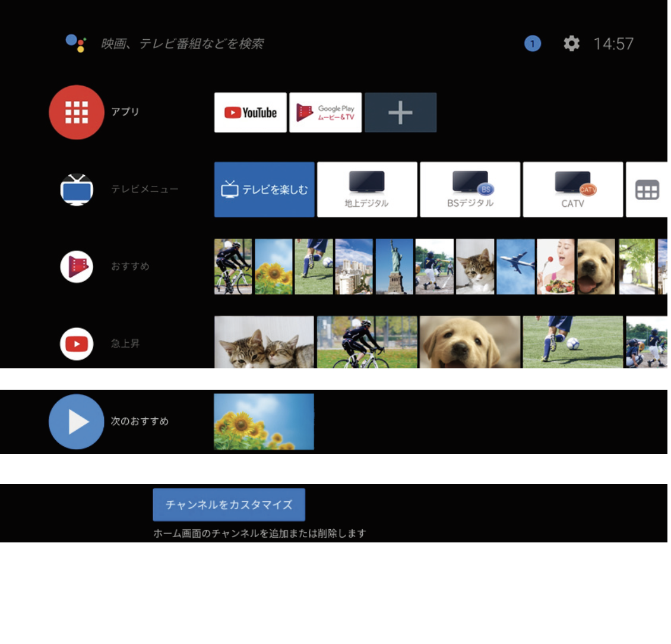Play the baseball trending video in 急上昇
671x644 pixels.
[647, 342]
